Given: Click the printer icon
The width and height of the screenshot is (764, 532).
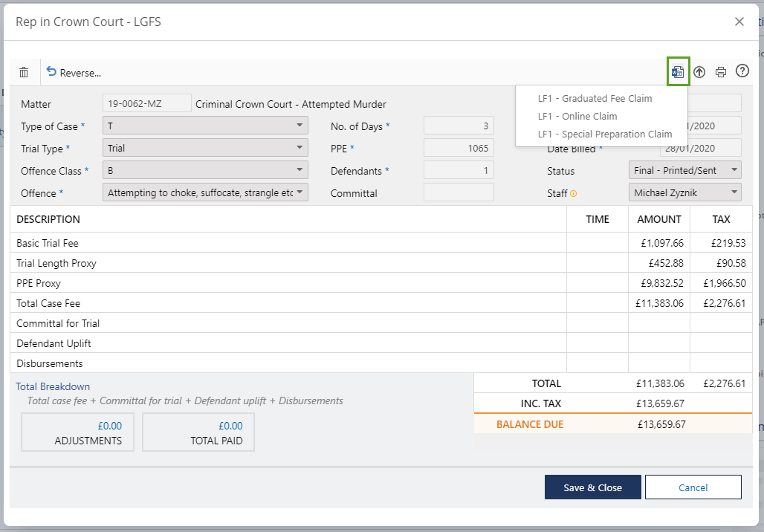Looking at the screenshot, I should pyautogui.click(x=720, y=72).
